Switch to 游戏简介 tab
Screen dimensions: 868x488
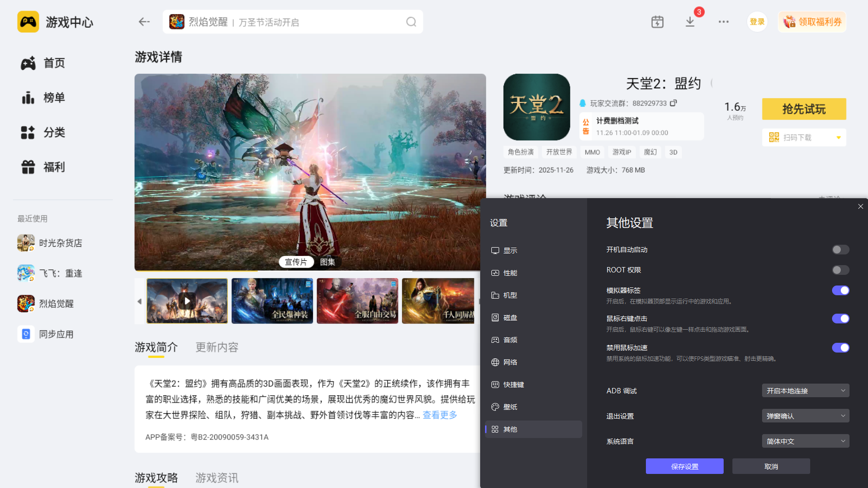(x=156, y=348)
